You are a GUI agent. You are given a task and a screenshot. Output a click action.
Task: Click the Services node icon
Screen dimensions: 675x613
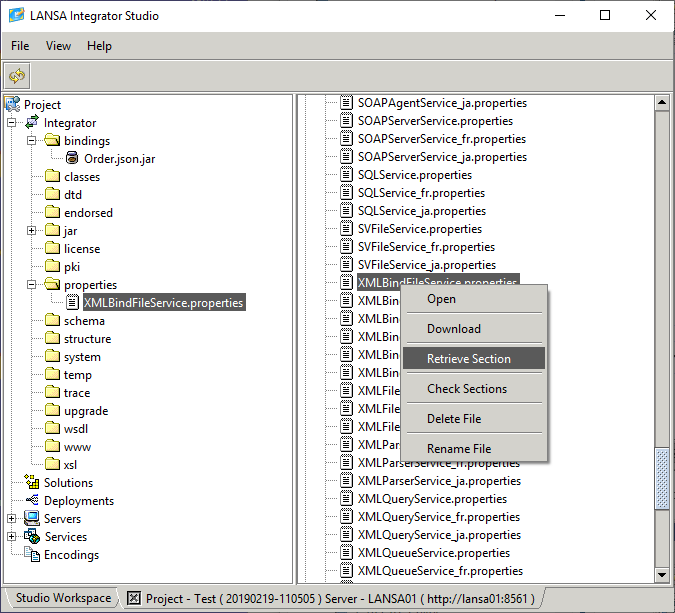coord(32,536)
